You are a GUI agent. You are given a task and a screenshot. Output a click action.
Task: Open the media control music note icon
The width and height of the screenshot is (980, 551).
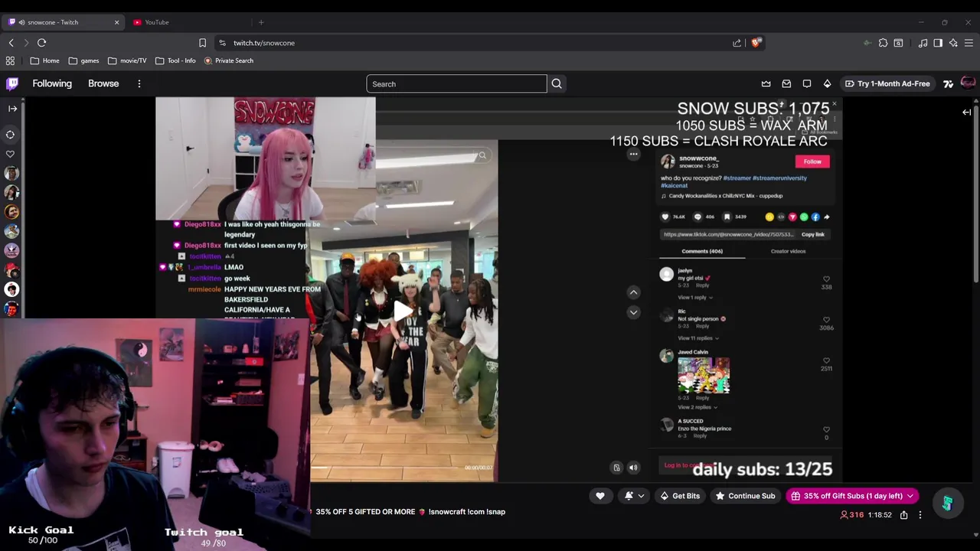coord(923,43)
